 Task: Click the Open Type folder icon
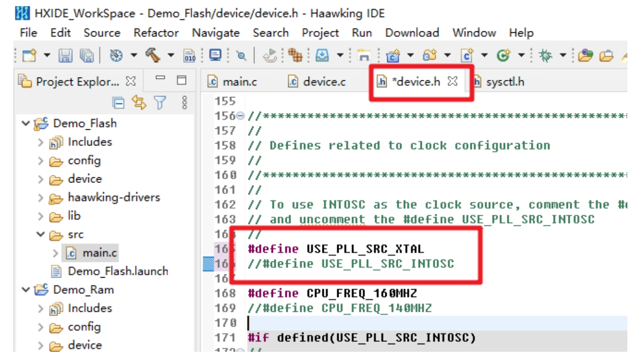point(585,56)
